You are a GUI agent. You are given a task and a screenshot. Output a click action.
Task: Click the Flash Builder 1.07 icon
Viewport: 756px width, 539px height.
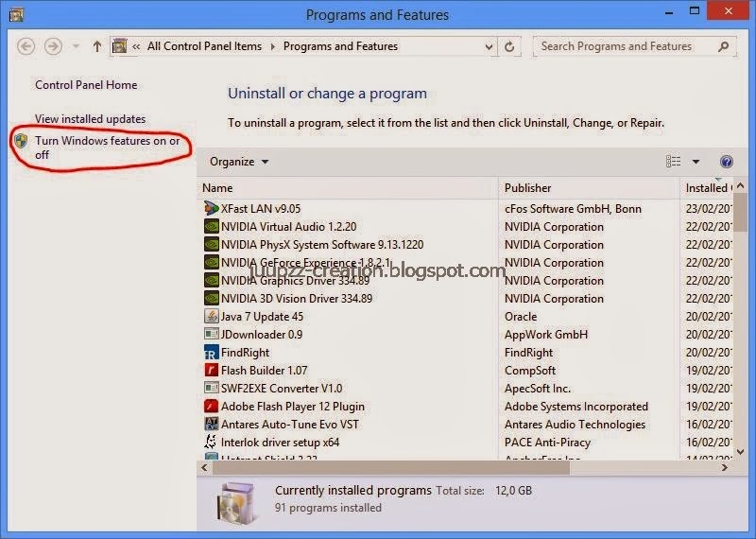point(211,370)
